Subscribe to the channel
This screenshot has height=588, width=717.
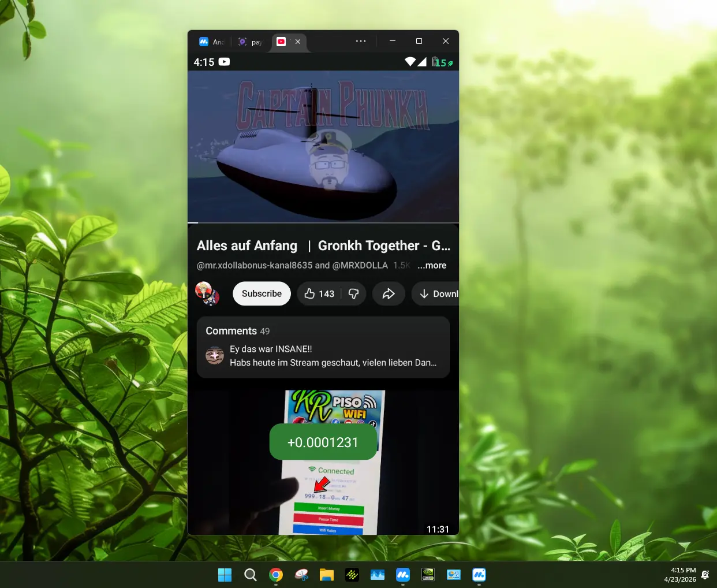tap(262, 293)
